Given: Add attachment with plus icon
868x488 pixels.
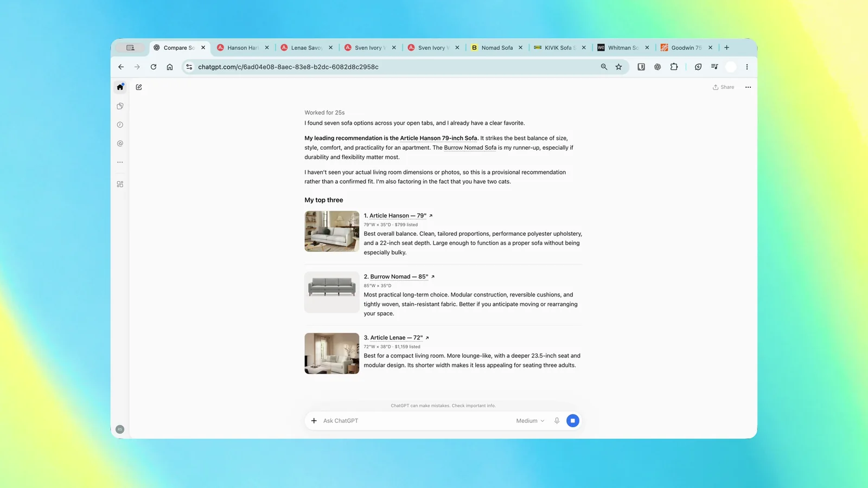Looking at the screenshot, I should [x=314, y=421].
